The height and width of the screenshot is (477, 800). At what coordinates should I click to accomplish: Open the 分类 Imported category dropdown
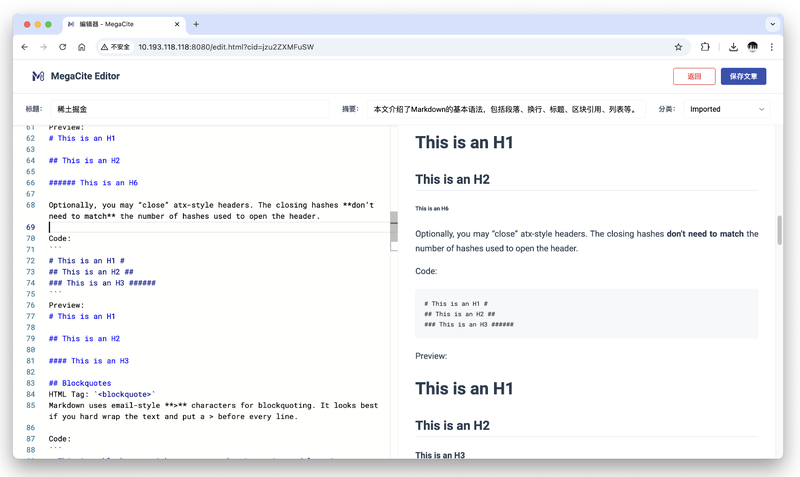pyautogui.click(x=727, y=109)
